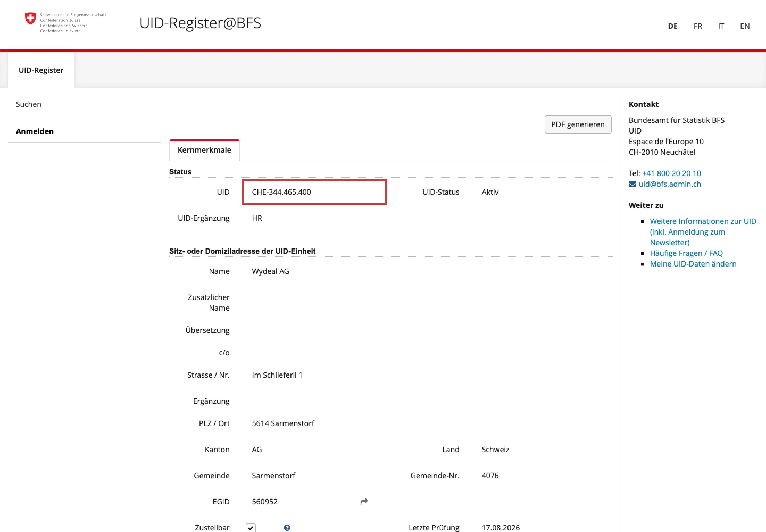Image resolution: width=766 pixels, height=532 pixels.
Task: Click the UID-Ergänzung value HR
Action: (x=257, y=218)
